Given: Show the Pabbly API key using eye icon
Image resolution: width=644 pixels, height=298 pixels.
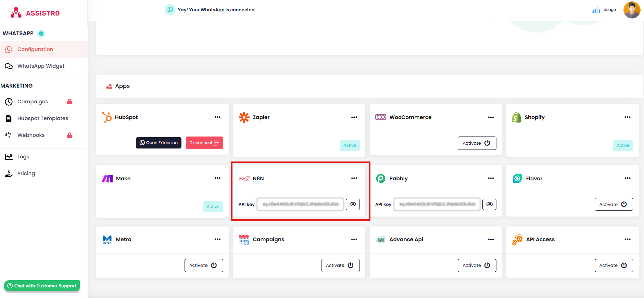Looking at the screenshot, I should [489, 204].
